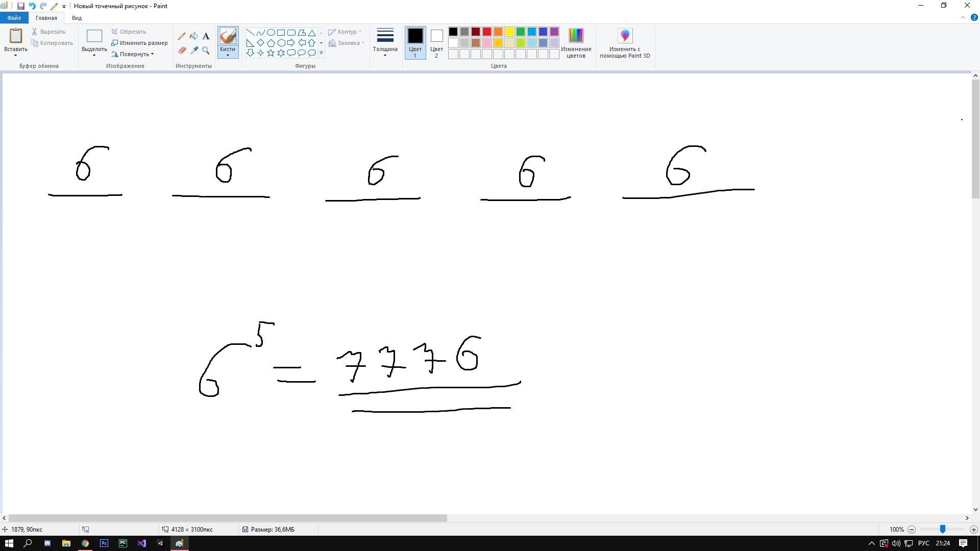Open the File menu tab

(x=14, y=18)
